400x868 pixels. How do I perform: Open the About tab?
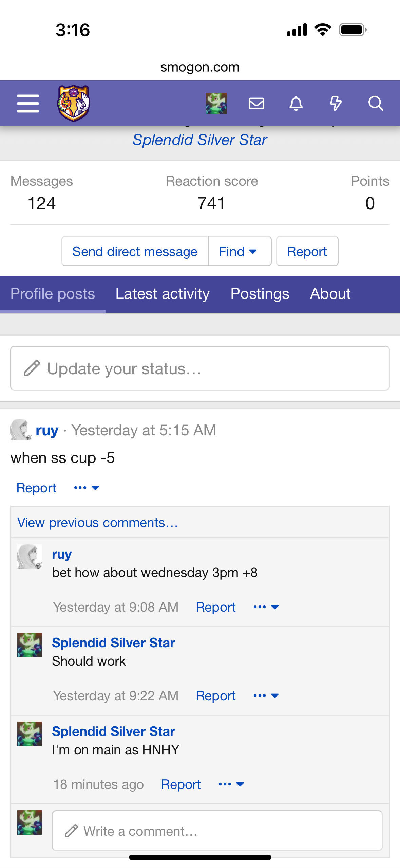pos(330,294)
